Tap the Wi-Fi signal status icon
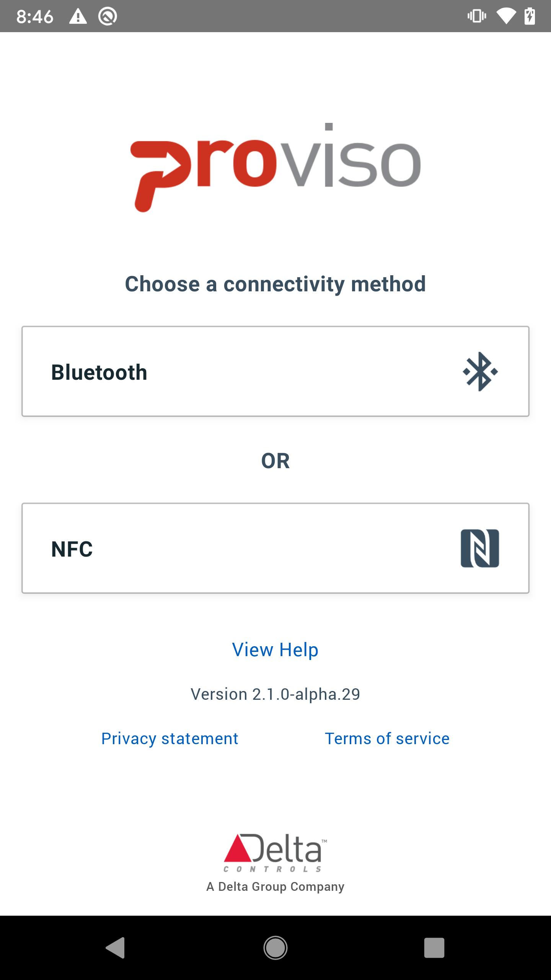 (506, 16)
